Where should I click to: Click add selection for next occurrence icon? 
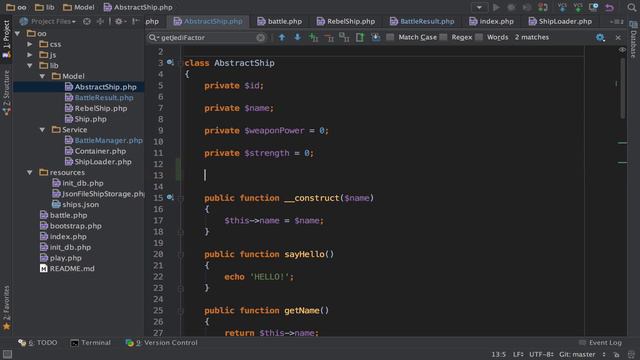(313, 38)
